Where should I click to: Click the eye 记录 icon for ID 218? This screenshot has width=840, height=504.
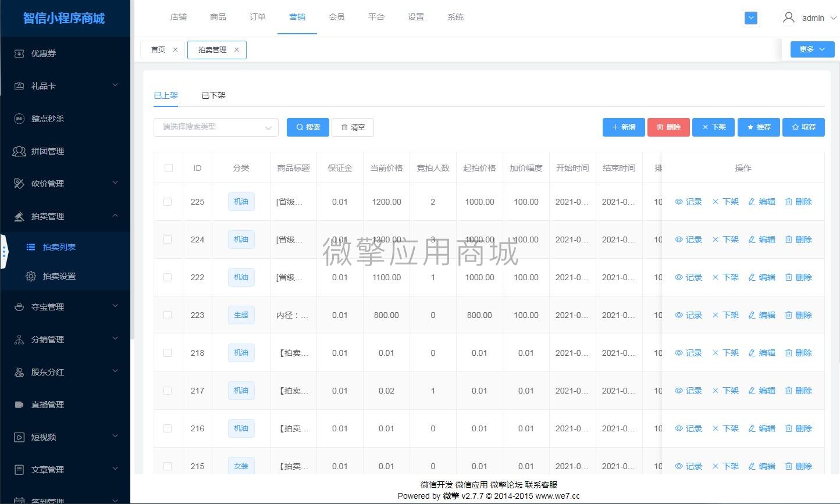coord(679,353)
